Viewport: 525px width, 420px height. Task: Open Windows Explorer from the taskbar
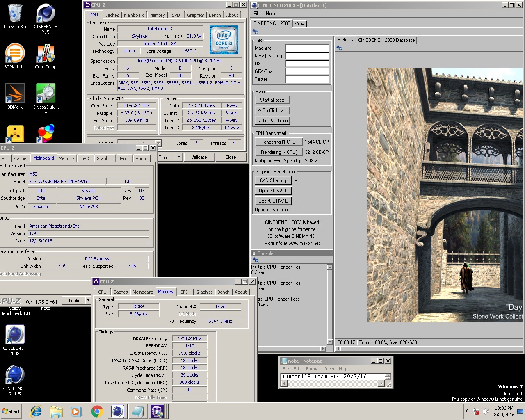click(56, 411)
